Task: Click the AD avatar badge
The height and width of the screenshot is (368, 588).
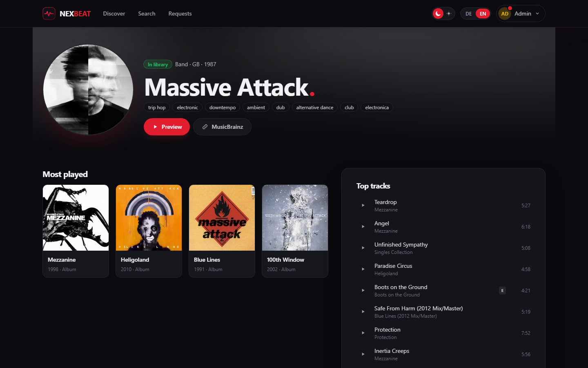Action: coord(505,13)
